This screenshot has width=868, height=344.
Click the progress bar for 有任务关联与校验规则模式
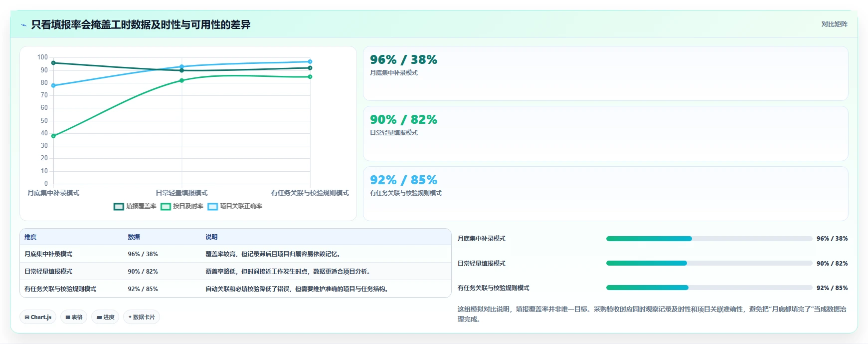pyautogui.click(x=709, y=288)
